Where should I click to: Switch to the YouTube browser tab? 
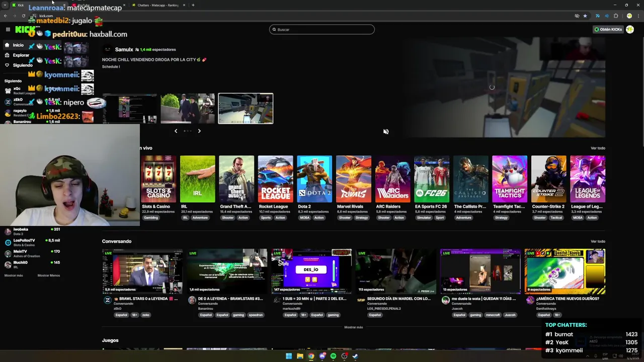point(98,5)
